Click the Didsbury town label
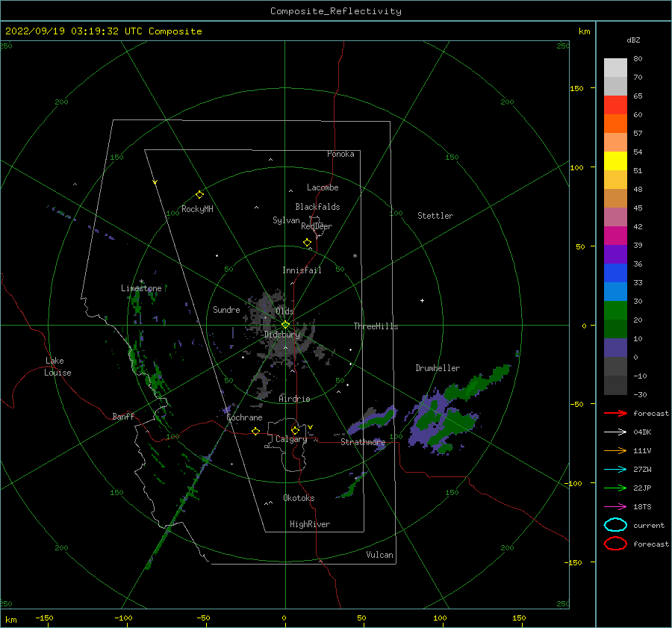The height and width of the screenshot is (628, 672). click(282, 335)
